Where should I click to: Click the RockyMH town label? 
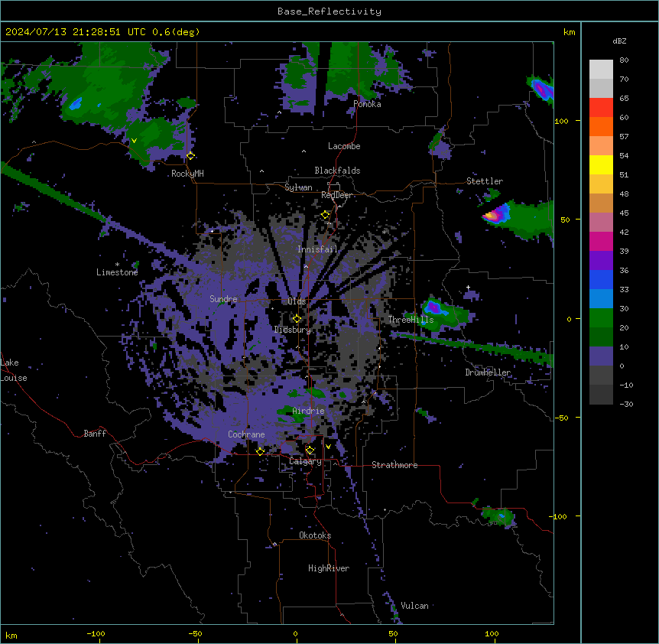[187, 174]
